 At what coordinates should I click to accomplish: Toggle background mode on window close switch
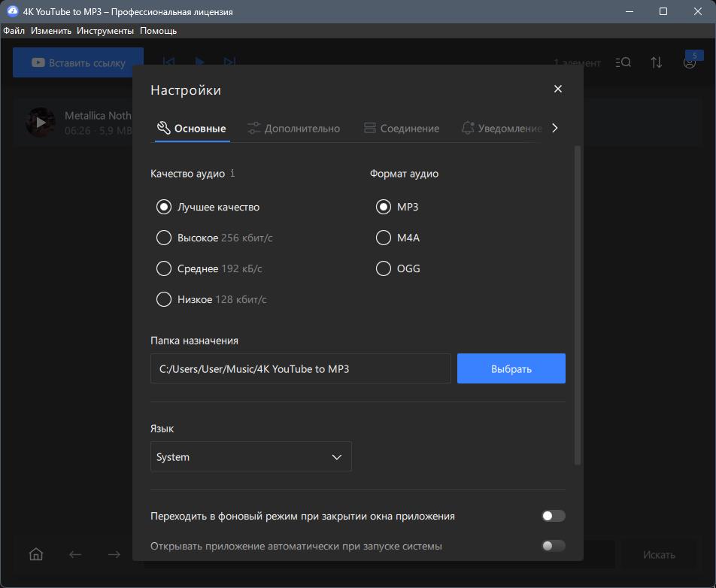click(x=554, y=516)
